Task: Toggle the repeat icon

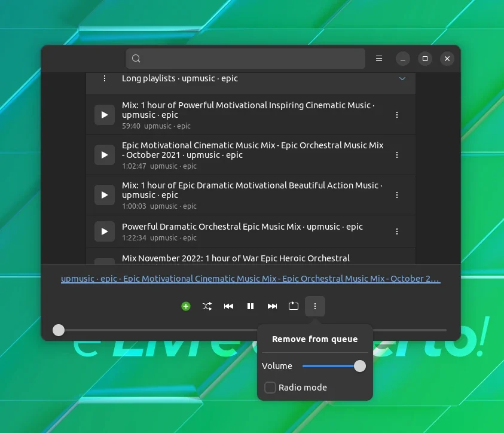Action: 294,306
